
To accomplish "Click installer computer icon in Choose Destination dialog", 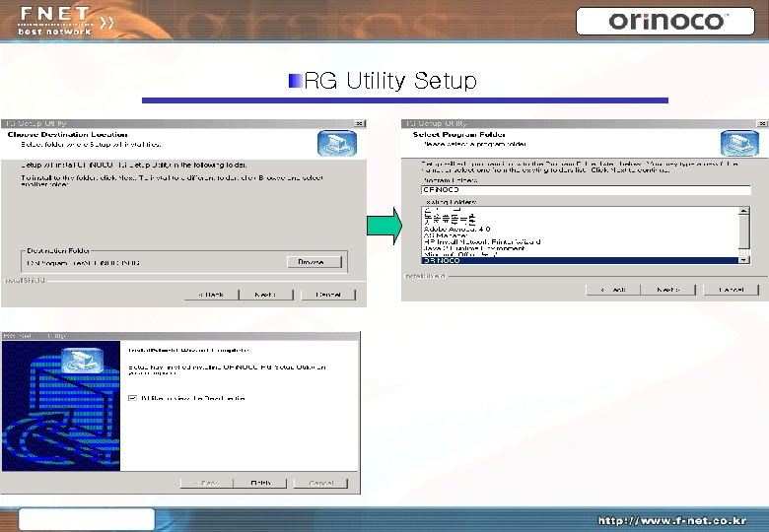I will [337, 144].
